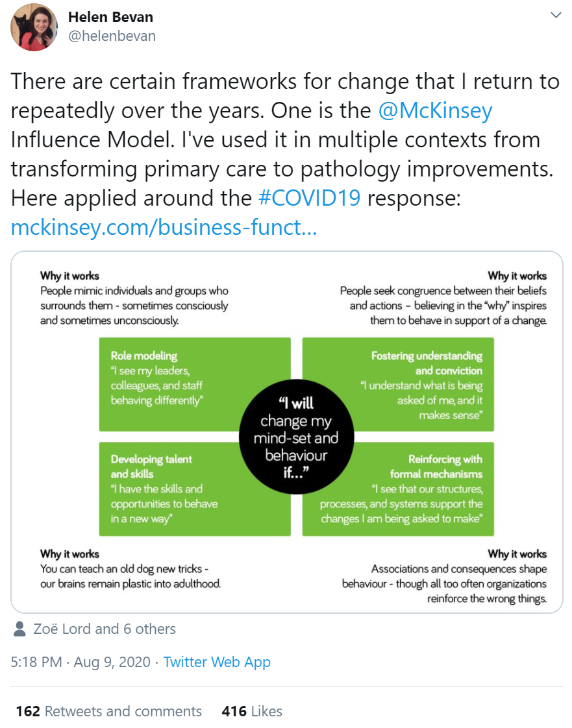
Task: Open the @McKinsey mention
Action: [x=435, y=111]
